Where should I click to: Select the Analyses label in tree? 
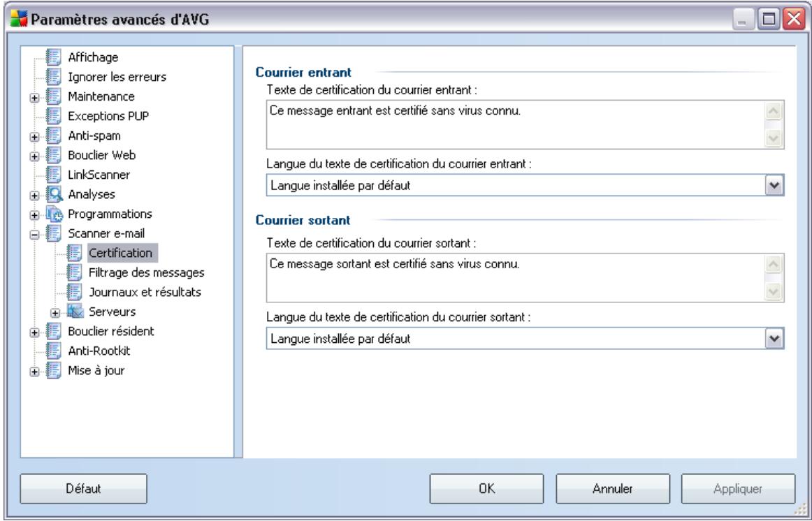coord(92,195)
